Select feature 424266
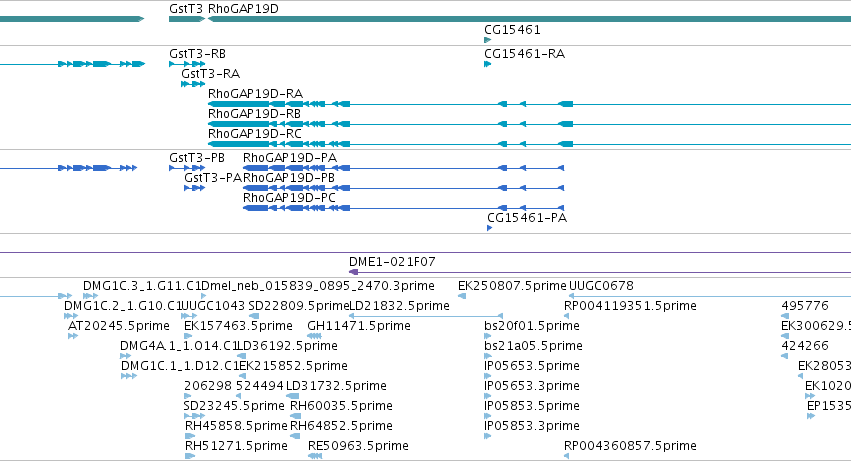This screenshot has width=851, height=461. [805, 346]
